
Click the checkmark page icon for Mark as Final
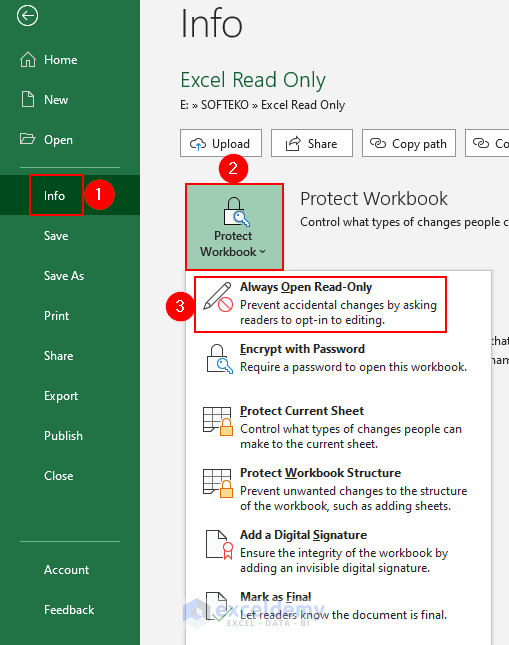tap(219, 606)
